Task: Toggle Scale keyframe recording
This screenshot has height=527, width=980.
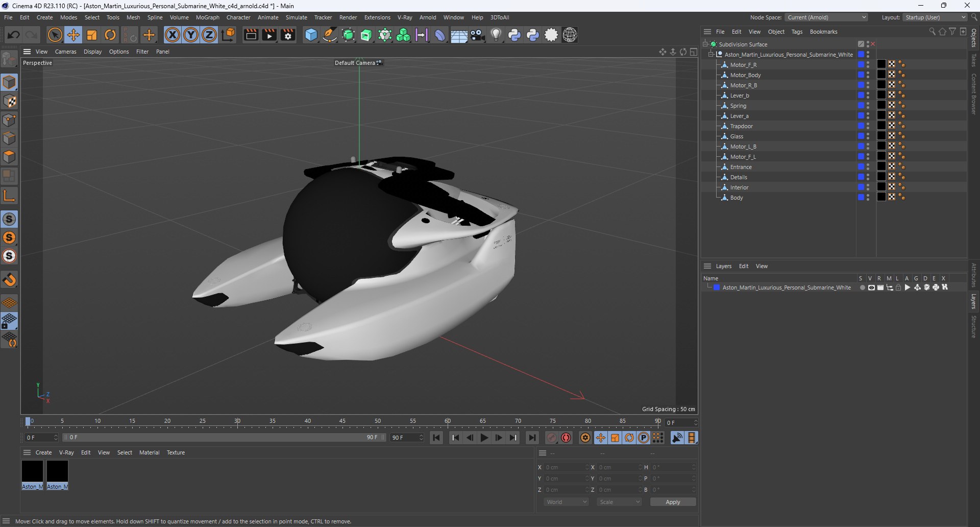Action: click(x=615, y=438)
